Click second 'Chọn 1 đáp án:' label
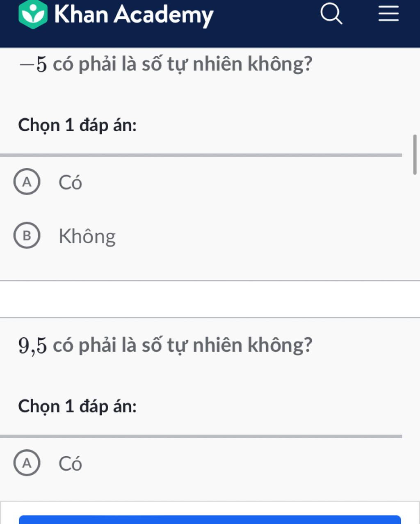The height and width of the screenshot is (524, 420). pyautogui.click(x=78, y=406)
